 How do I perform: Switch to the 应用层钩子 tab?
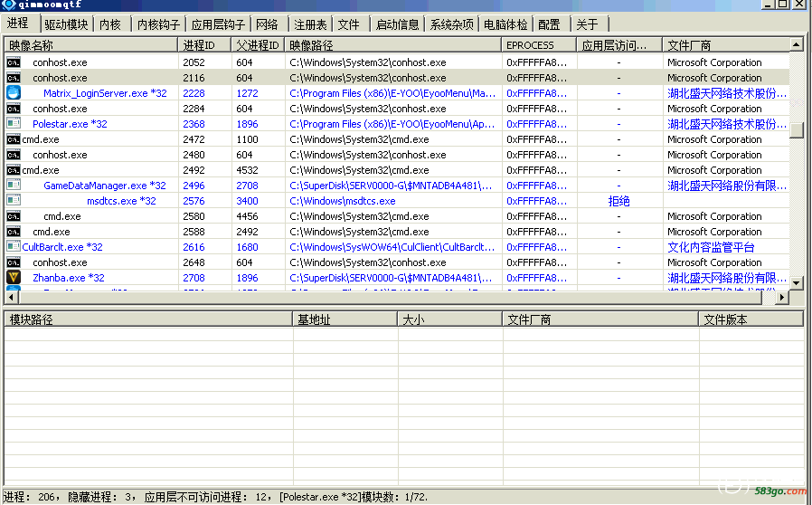click(x=218, y=24)
